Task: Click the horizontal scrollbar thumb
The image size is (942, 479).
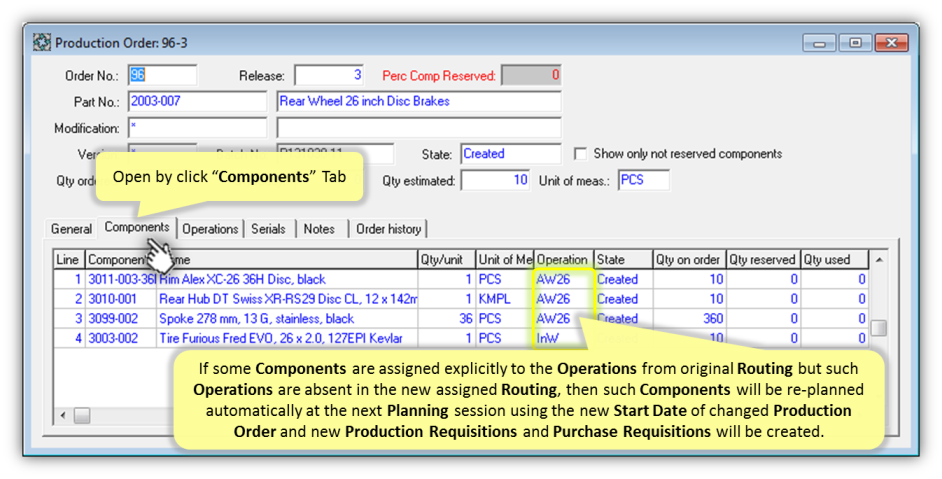Action: coord(82,415)
